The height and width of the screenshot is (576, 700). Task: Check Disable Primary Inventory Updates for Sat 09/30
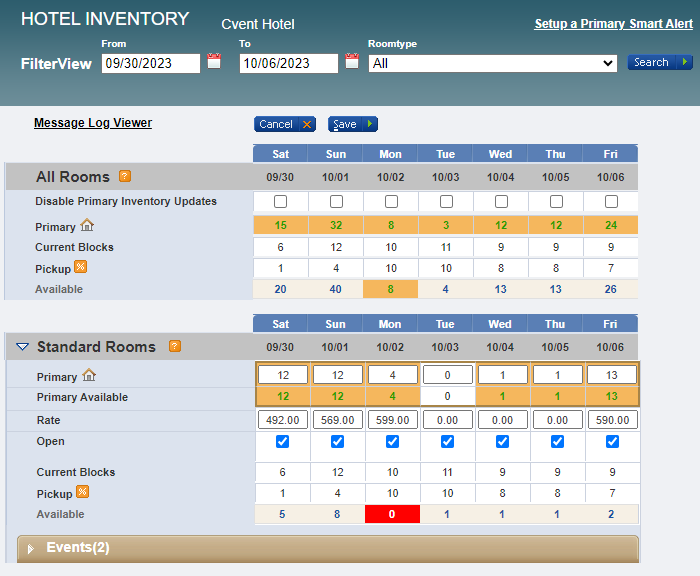[x=281, y=202]
